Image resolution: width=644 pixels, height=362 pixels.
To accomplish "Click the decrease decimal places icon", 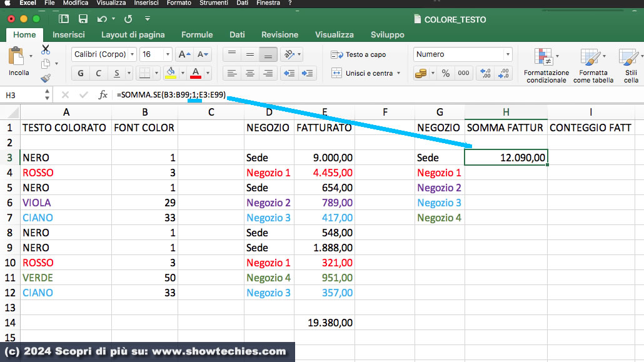I will [503, 73].
